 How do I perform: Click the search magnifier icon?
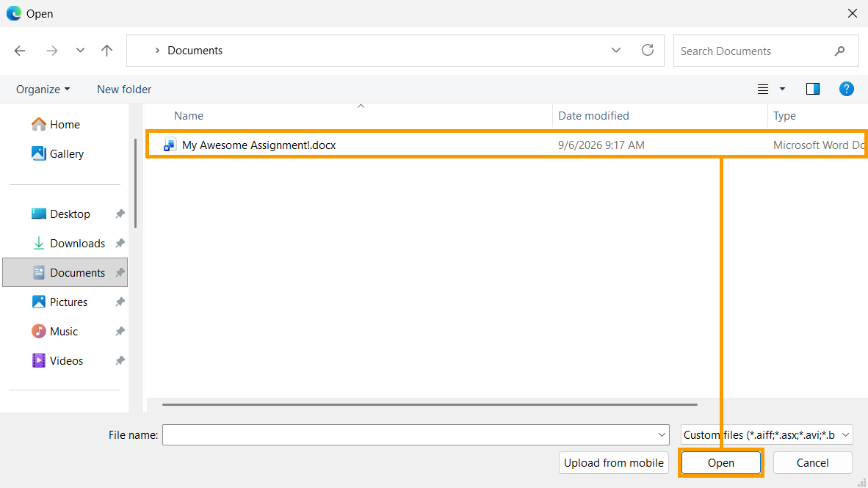point(840,51)
